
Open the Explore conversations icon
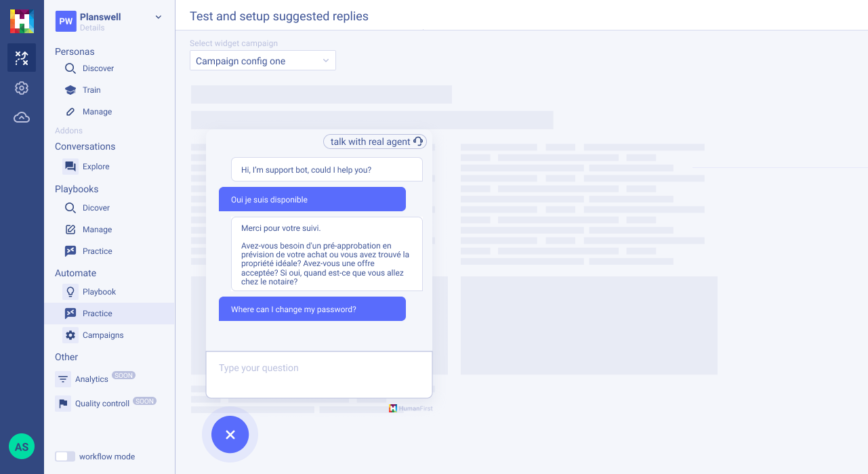[70, 166]
